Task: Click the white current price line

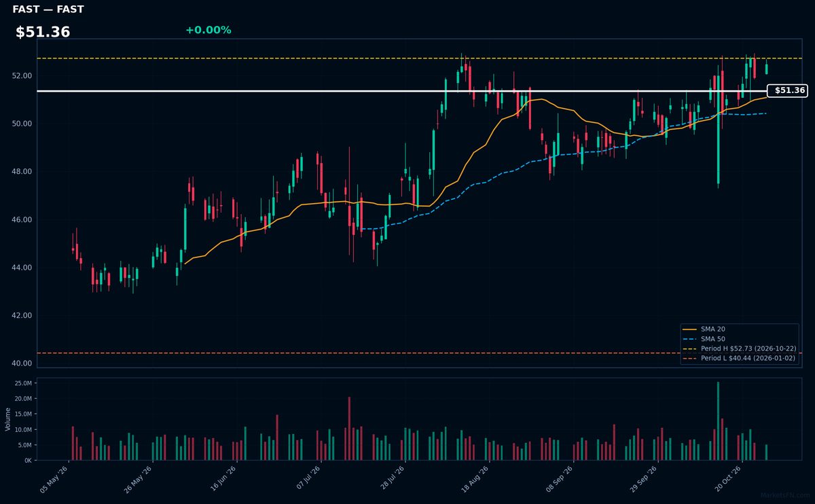Action: click(401, 90)
